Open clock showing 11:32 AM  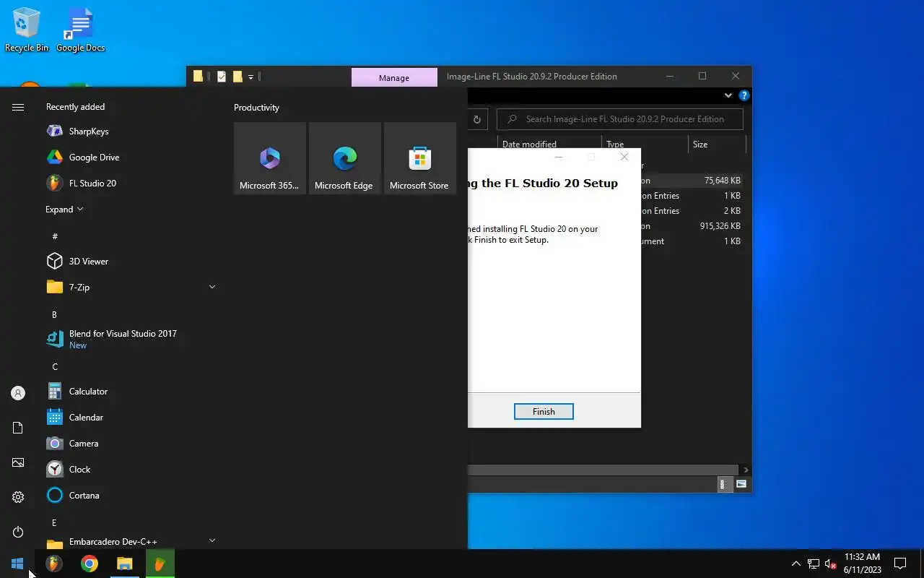863,564
